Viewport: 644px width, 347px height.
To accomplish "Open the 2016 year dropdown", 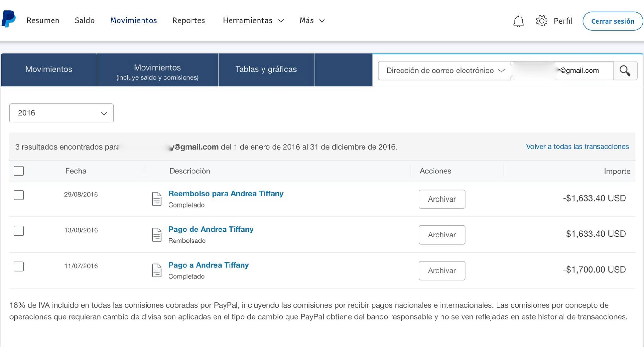I will [x=61, y=113].
